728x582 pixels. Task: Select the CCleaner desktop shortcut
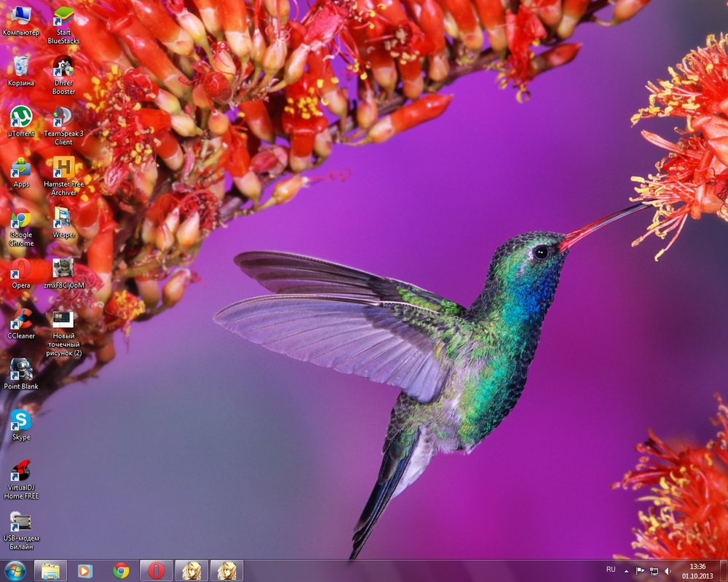coord(20,319)
